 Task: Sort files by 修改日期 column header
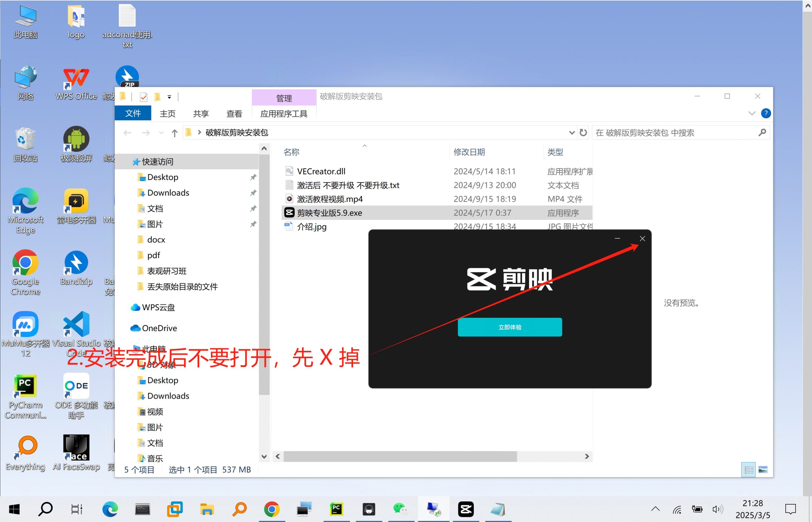(x=469, y=152)
